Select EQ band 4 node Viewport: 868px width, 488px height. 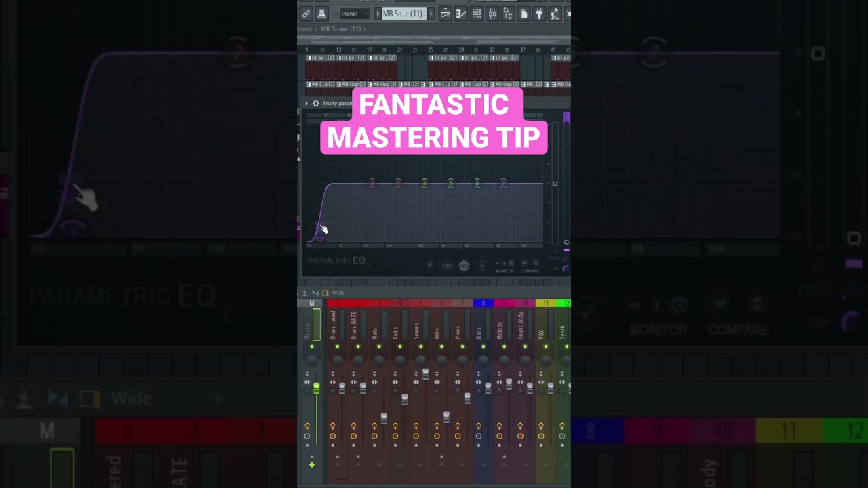click(x=425, y=184)
